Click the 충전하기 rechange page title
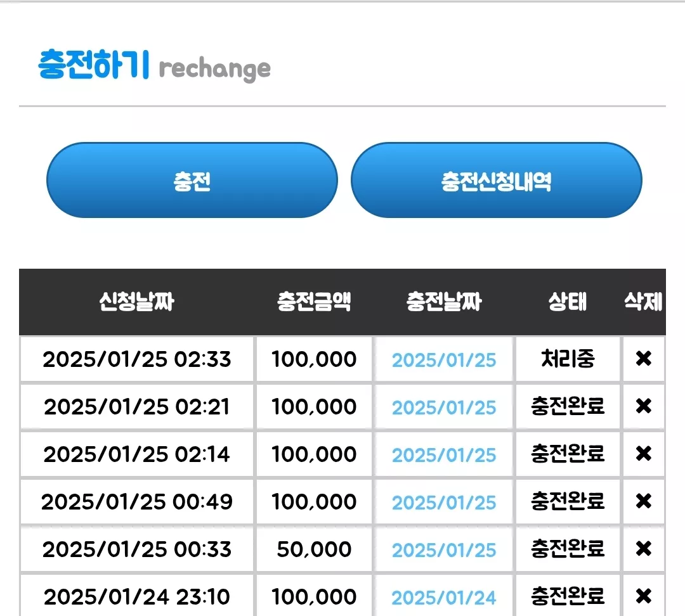The height and width of the screenshot is (616, 685). pyautogui.click(x=154, y=66)
